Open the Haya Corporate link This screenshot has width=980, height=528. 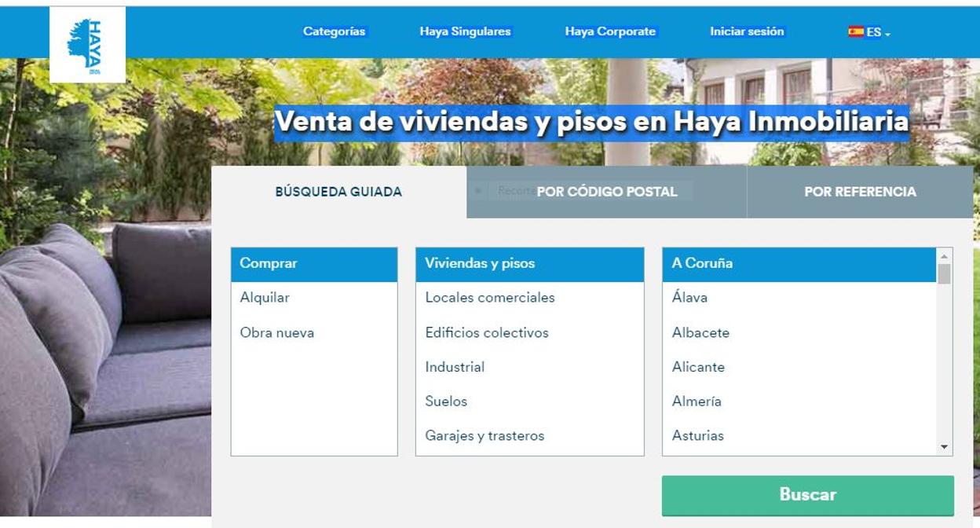pos(609,32)
